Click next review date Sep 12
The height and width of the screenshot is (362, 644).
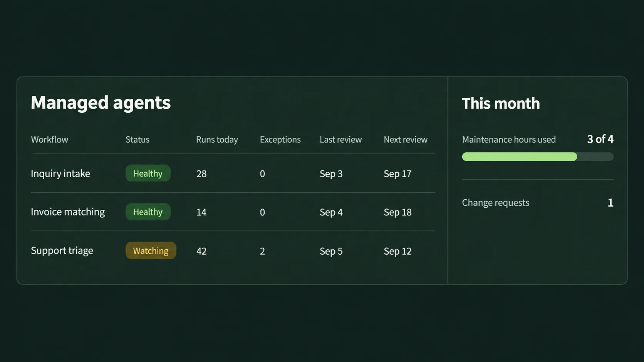click(397, 251)
